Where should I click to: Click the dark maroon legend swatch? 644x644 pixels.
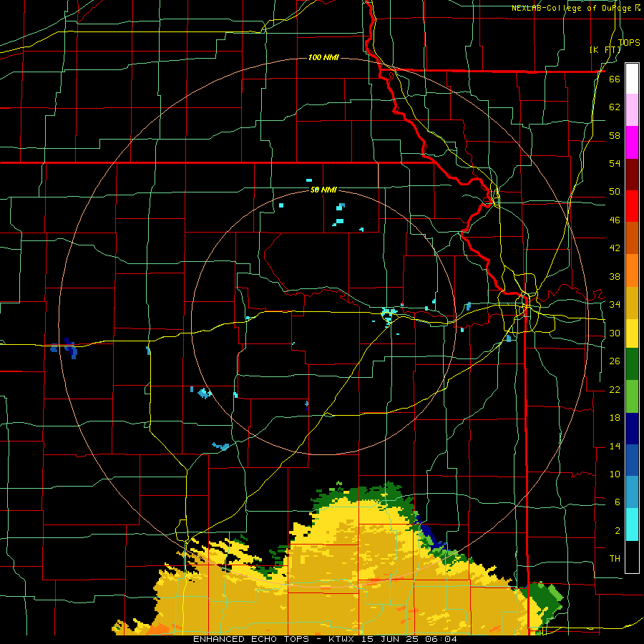[632, 174]
